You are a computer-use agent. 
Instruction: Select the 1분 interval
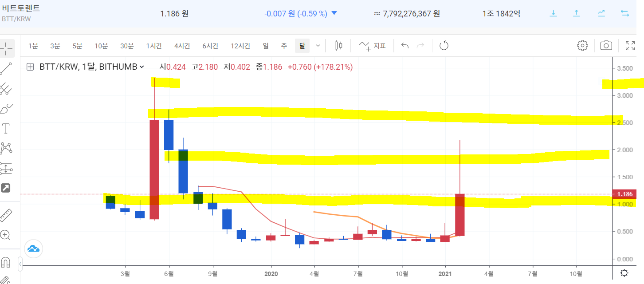33,45
